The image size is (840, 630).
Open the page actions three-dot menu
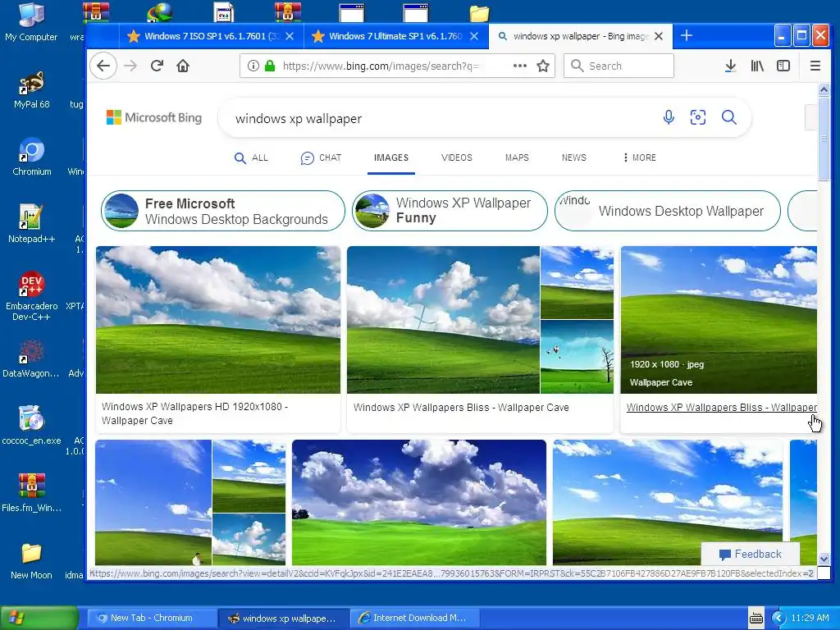519,66
